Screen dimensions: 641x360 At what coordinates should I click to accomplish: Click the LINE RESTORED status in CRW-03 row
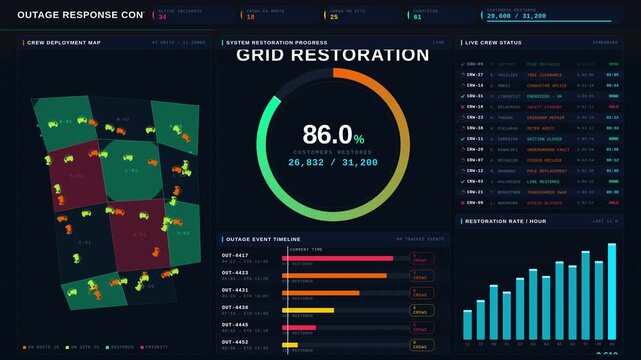coord(543,181)
